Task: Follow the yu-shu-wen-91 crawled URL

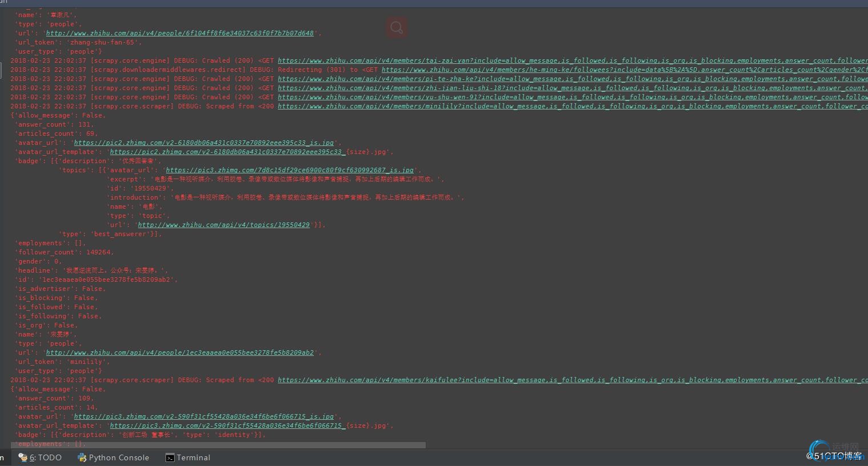Action: pos(572,97)
